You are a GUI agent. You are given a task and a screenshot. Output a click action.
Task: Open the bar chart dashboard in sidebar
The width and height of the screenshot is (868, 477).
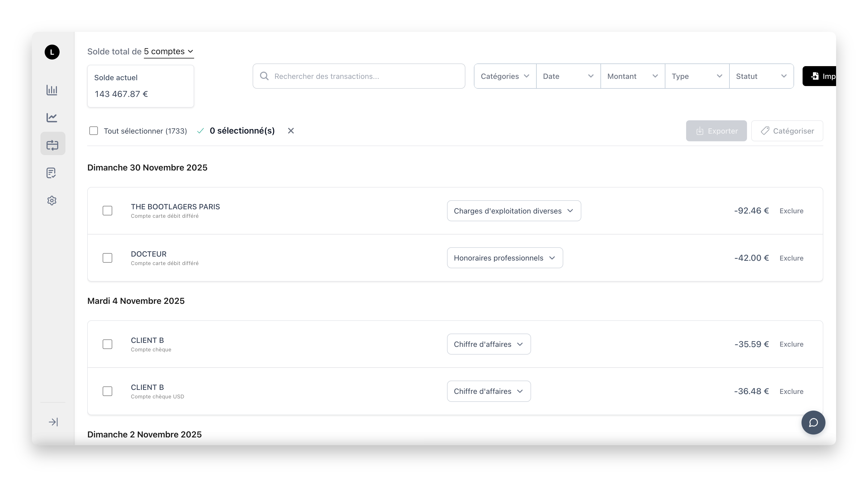[x=52, y=90]
